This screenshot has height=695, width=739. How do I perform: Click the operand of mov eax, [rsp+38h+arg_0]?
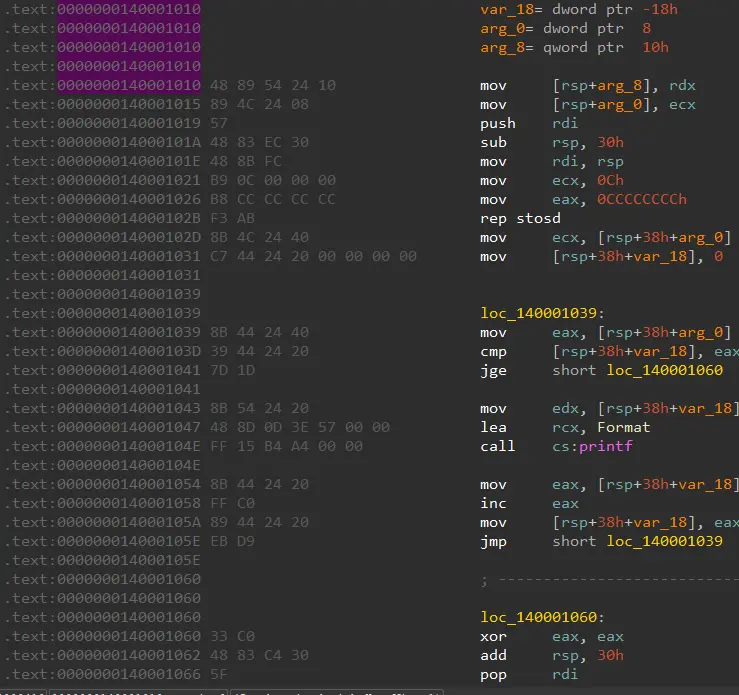click(664, 332)
